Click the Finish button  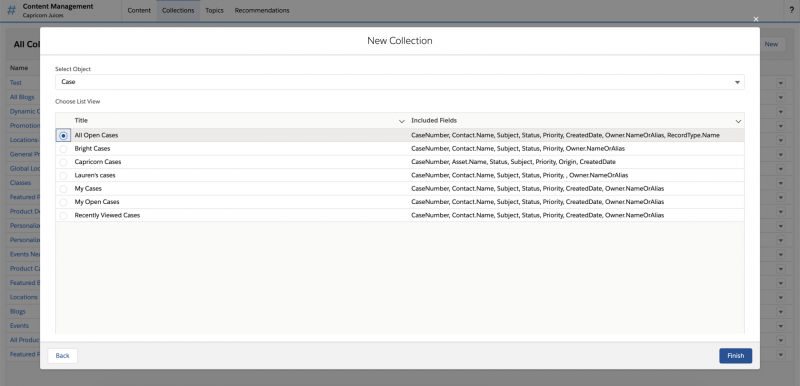(x=735, y=356)
